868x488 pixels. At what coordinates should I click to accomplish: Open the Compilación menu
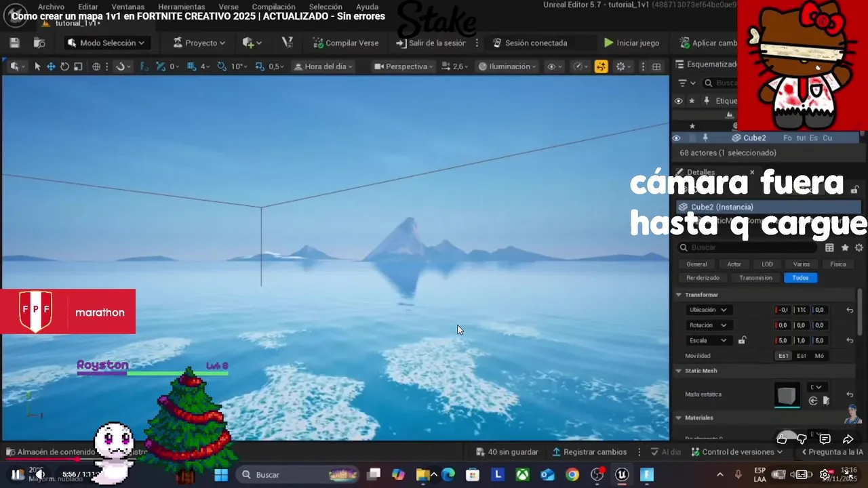click(274, 7)
